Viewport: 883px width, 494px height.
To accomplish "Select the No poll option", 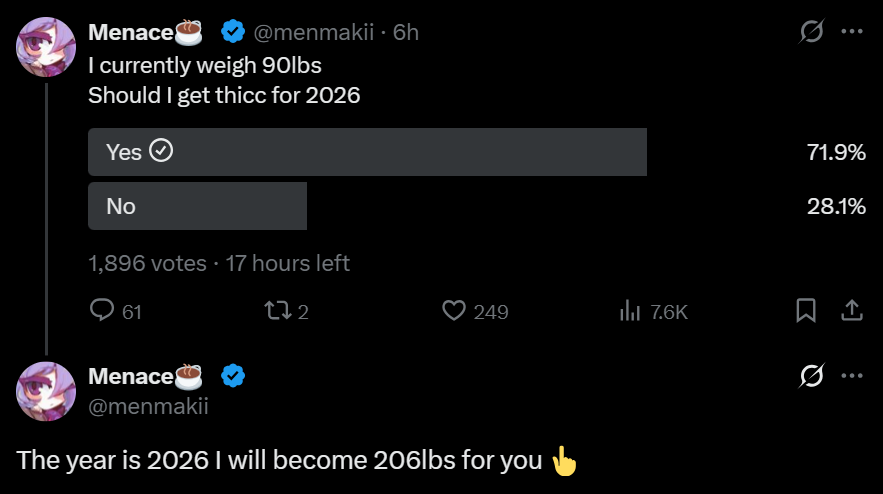I will (x=197, y=206).
